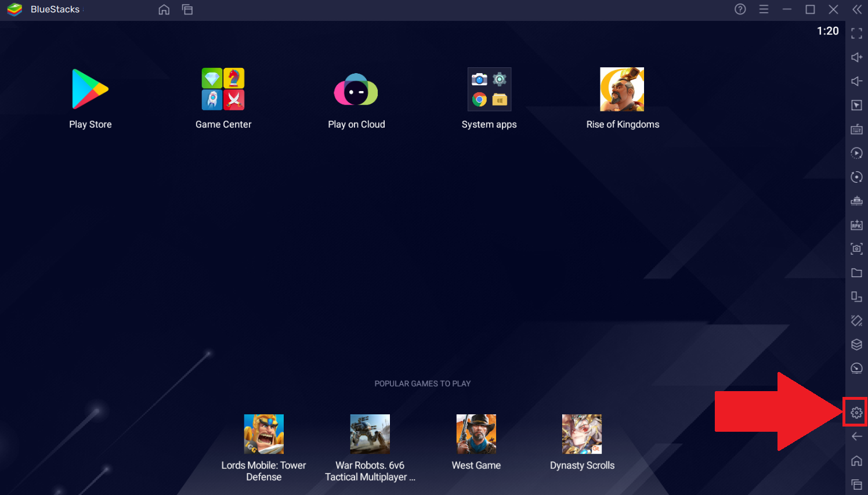Open the game controls keyboard icon
Viewport: 868px width, 495px height.
[856, 129]
